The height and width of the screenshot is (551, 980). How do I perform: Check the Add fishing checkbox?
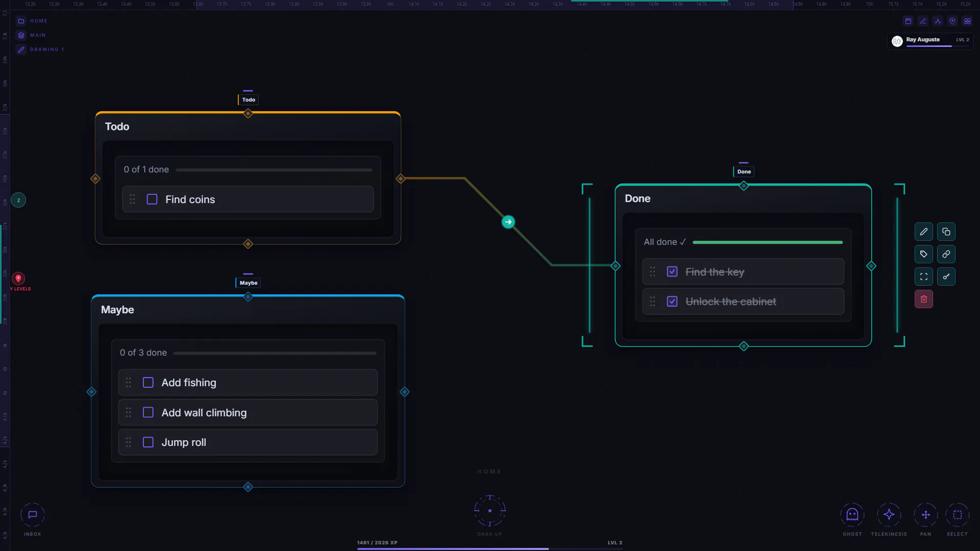click(148, 383)
